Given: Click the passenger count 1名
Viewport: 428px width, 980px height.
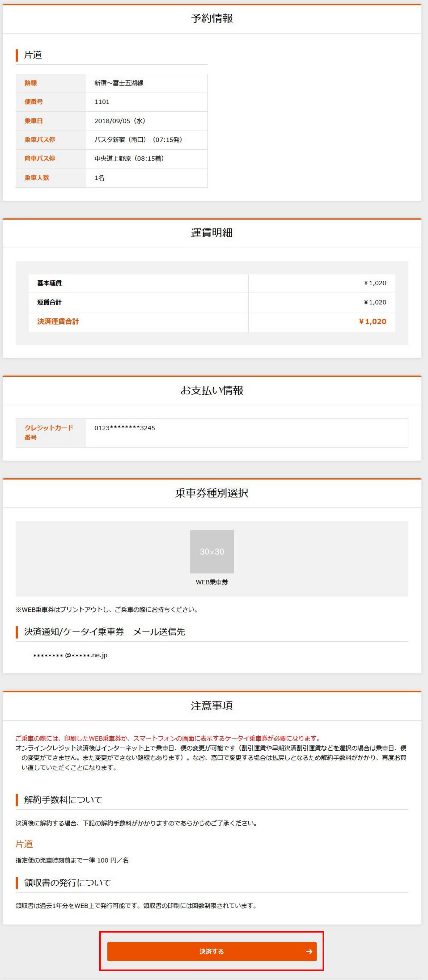Looking at the screenshot, I should pos(99,178).
